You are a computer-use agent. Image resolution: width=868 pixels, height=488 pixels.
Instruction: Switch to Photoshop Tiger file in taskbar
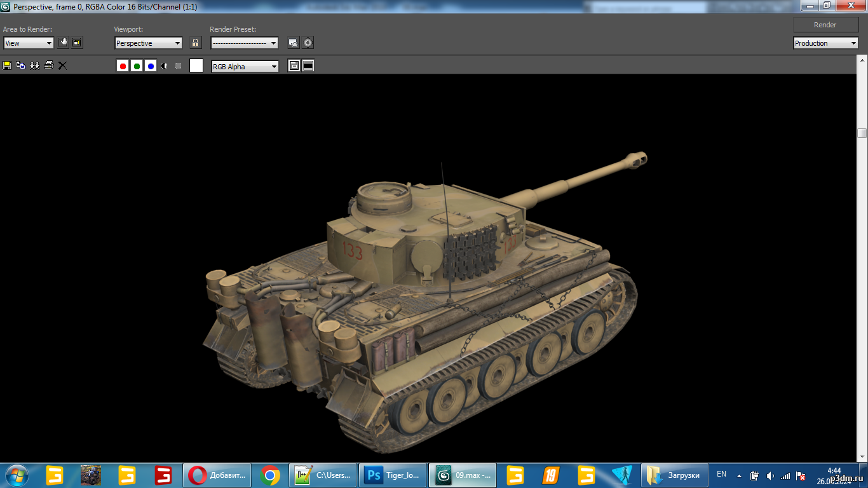pyautogui.click(x=392, y=475)
